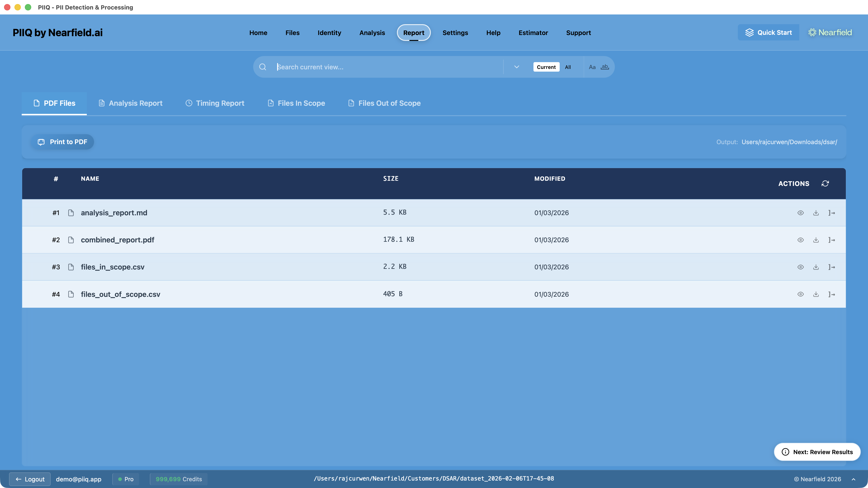Click the search magnifier icon
868x488 pixels.
coord(262,67)
